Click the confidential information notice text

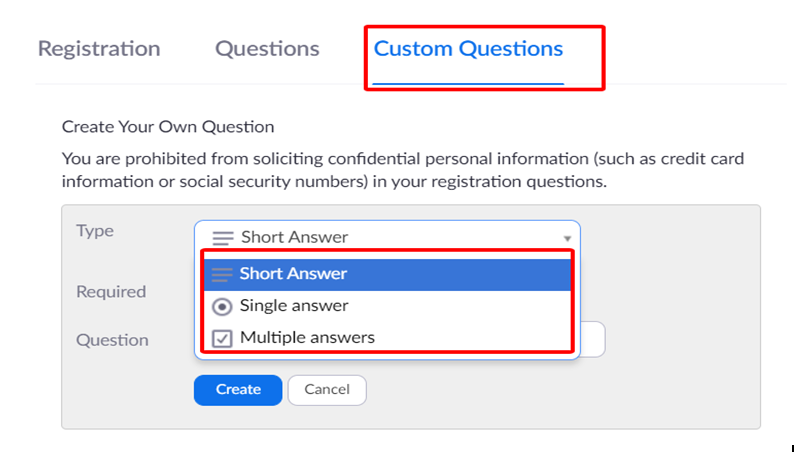coord(402,170)
